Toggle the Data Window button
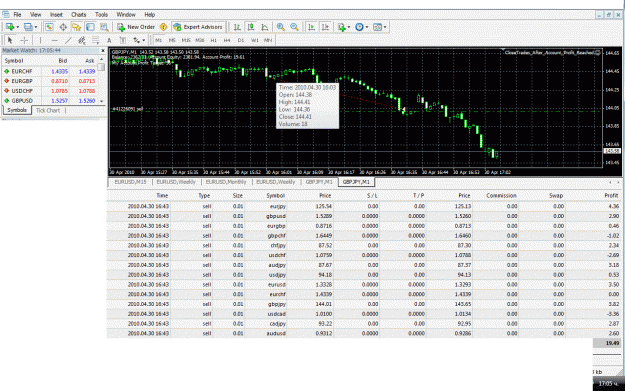The width and height of the screenshot is (625, 391). point(63,27)
